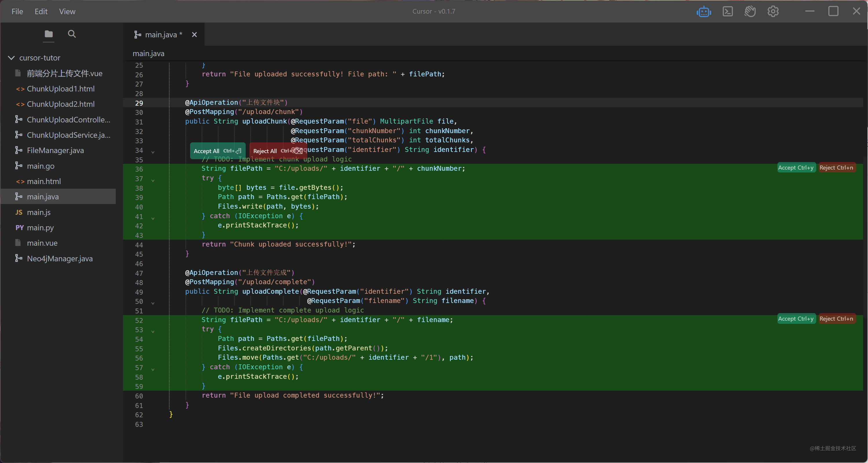The image size is (868, 463).
Task: Click the return statement on line 44
Action: 278,244
